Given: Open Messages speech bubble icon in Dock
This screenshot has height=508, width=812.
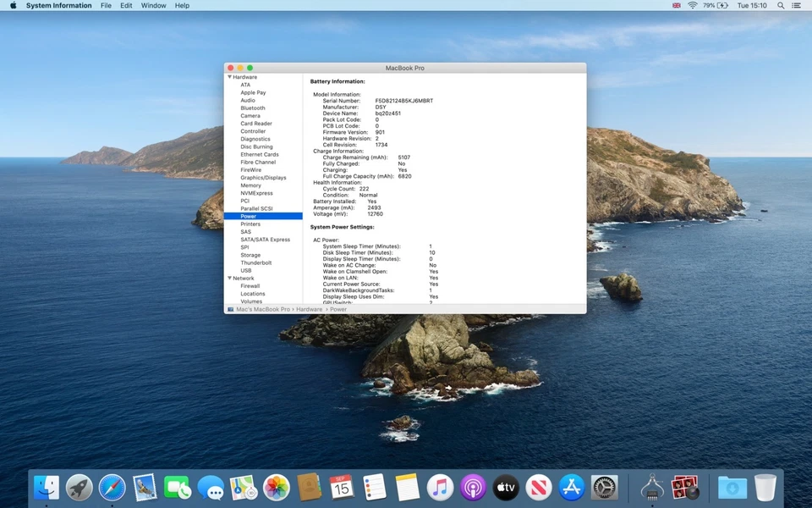Looking at the screenshot, I should pyautogui.click(x=211, y=488).
